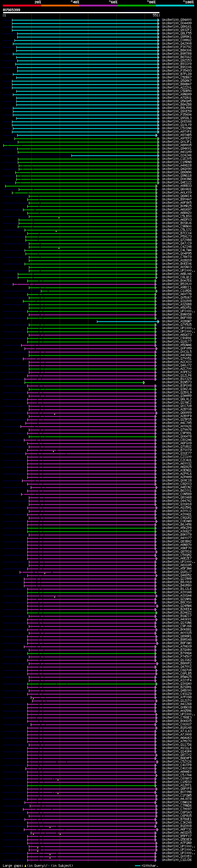
Task: Click the cyan ~100% identity legend segment
Action: pyautogui.click(x=175, y=6)
